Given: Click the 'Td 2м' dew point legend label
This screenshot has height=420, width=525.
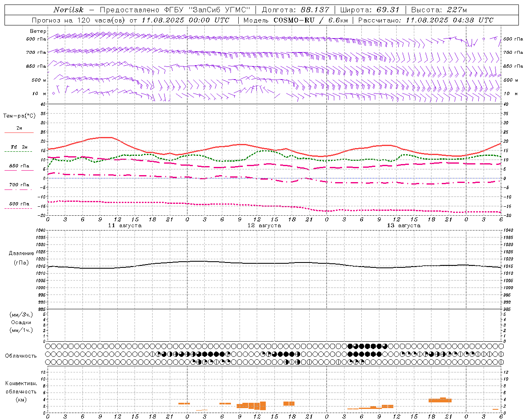Looking at the screenshot, I should click(19, 147).
